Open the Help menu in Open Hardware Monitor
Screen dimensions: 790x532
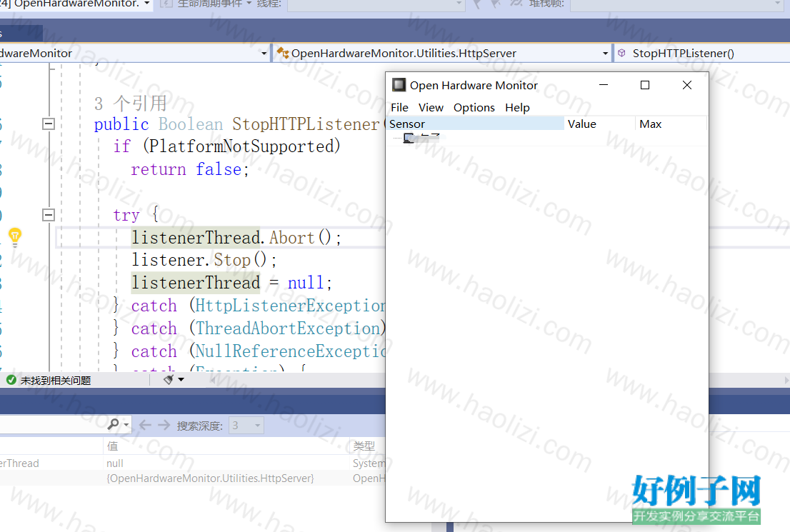click(x=517, y=107)
